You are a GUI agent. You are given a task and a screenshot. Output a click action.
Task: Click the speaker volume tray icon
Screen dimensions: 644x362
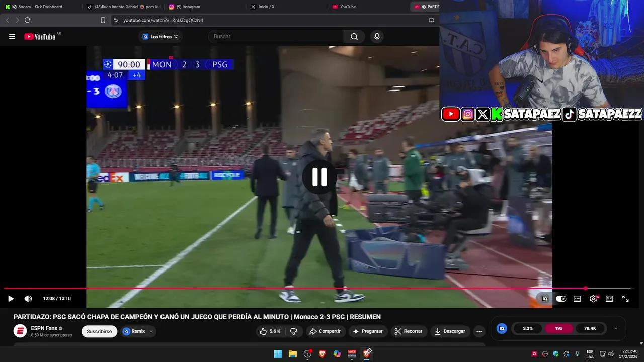point(611,354)
